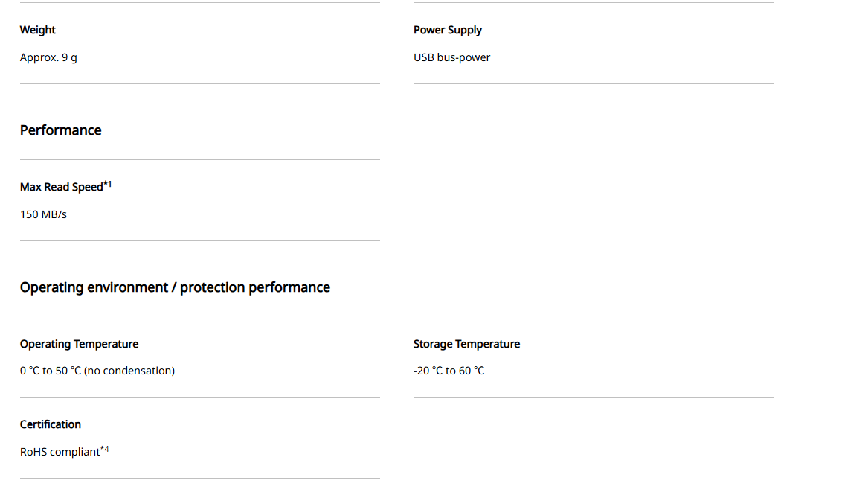Screen dimensions: 868x501
Task: Click the 0 °C to 50 °C value
Action: [x=51, y=371]
